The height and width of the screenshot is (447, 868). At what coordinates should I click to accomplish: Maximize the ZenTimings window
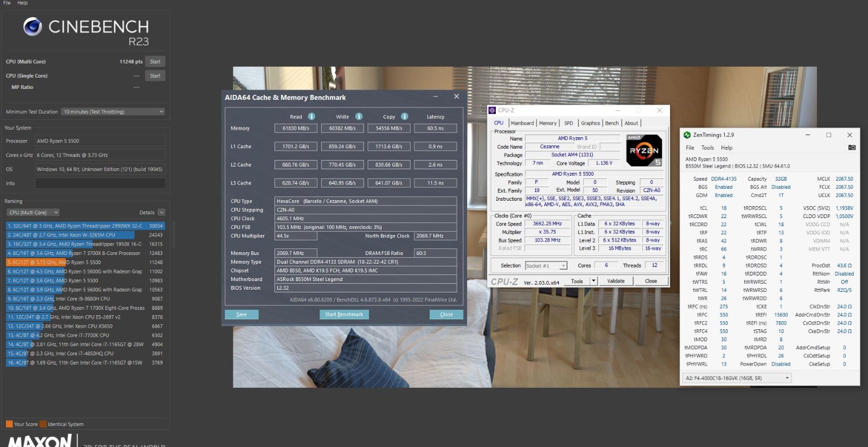[828, 135]
